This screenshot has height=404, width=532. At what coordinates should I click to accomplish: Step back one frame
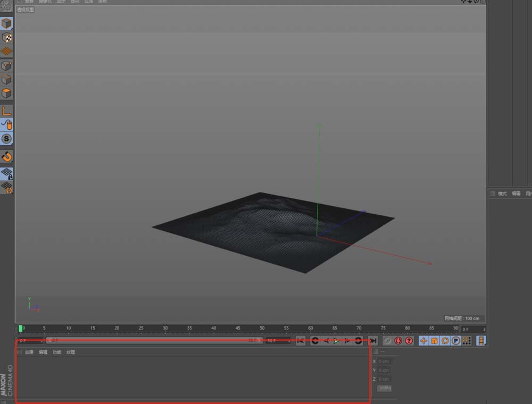tap(326, 341)
